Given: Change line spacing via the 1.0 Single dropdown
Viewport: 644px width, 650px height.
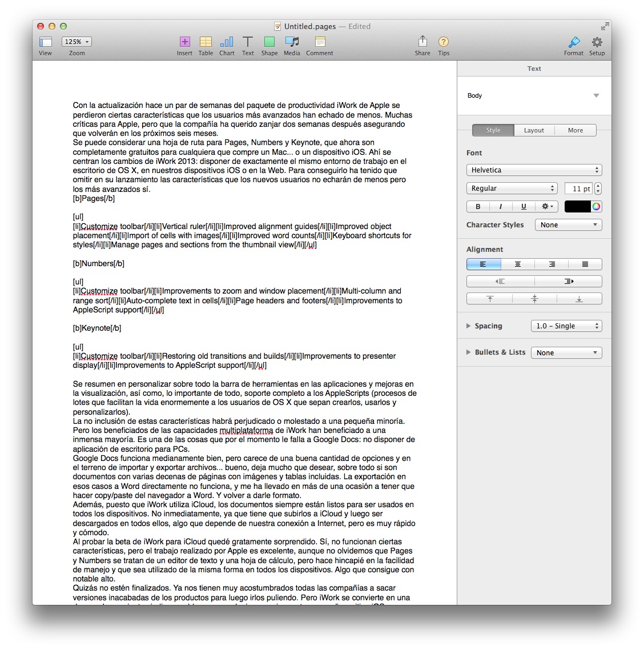Looking at the screenshot, I should tap(566, 326).
